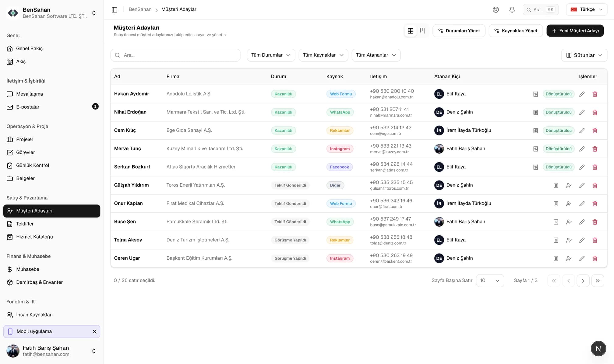The image size is (614, 364).
Task: Edit Hakan Aydemir lead
Action: [x=582, y=94]
